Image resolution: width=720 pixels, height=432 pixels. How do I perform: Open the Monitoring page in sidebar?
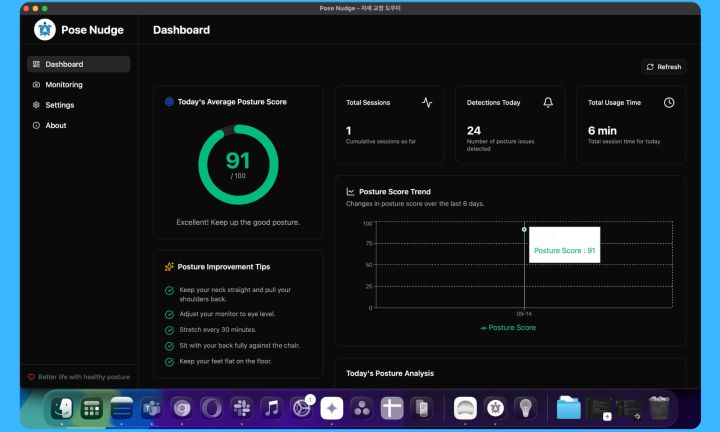tap(64, 85)
